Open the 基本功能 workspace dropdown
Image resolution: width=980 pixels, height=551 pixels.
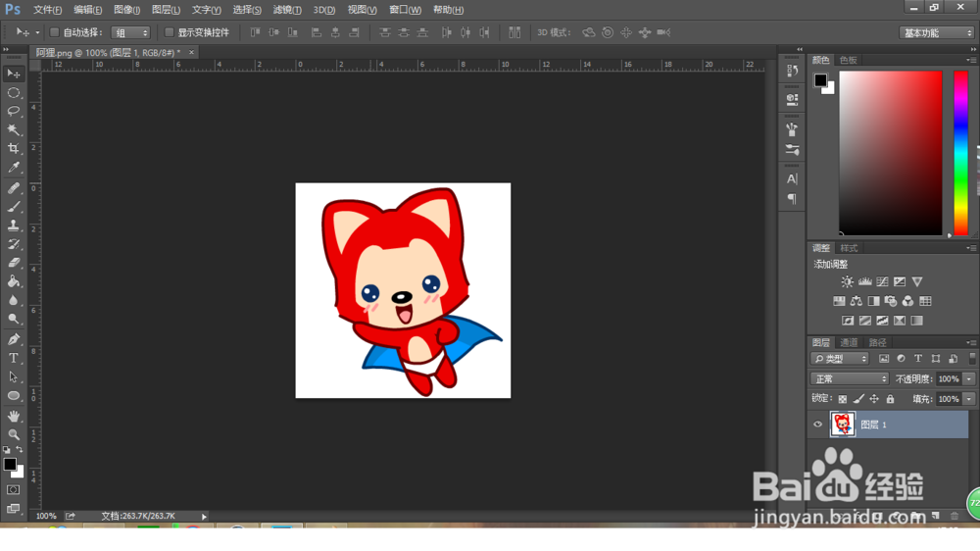[x=936, y=32]
